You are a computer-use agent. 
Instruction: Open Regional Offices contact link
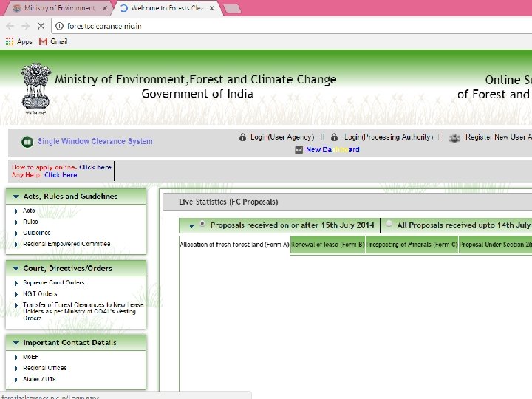(45, 368)
